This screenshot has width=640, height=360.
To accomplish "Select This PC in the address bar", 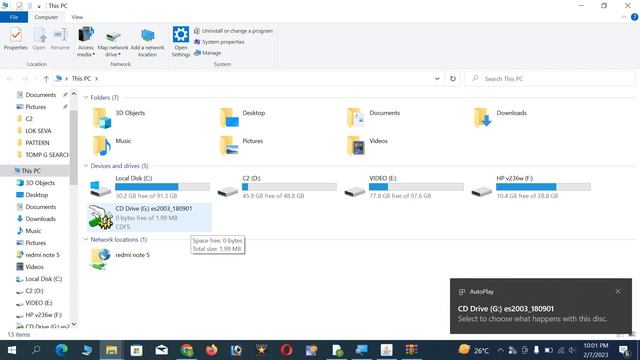I will click(x=81, y=79).
